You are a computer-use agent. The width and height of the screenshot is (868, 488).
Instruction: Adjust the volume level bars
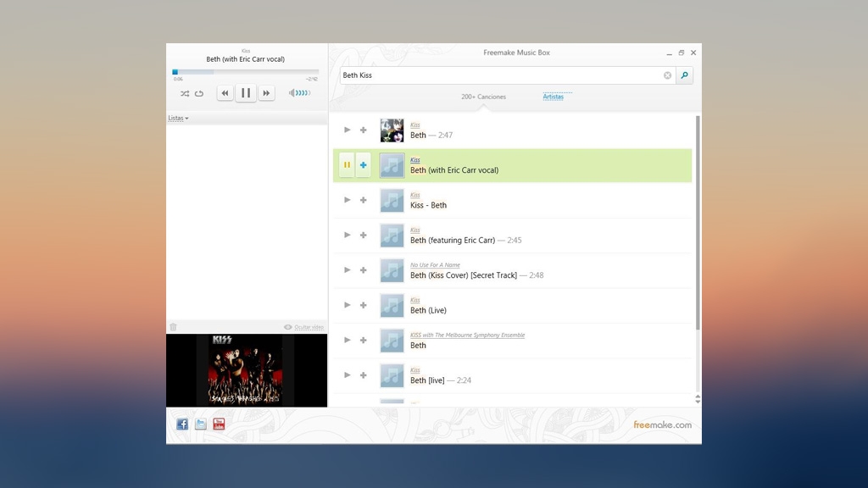[x=303, y=93]
